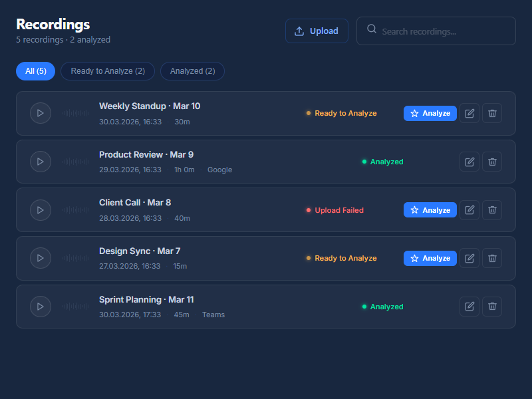Image resolution: width=532 pixels, height=399 pixels.
Task: Analyze the Weekly Standup recording
Action: tap(430, 113)
